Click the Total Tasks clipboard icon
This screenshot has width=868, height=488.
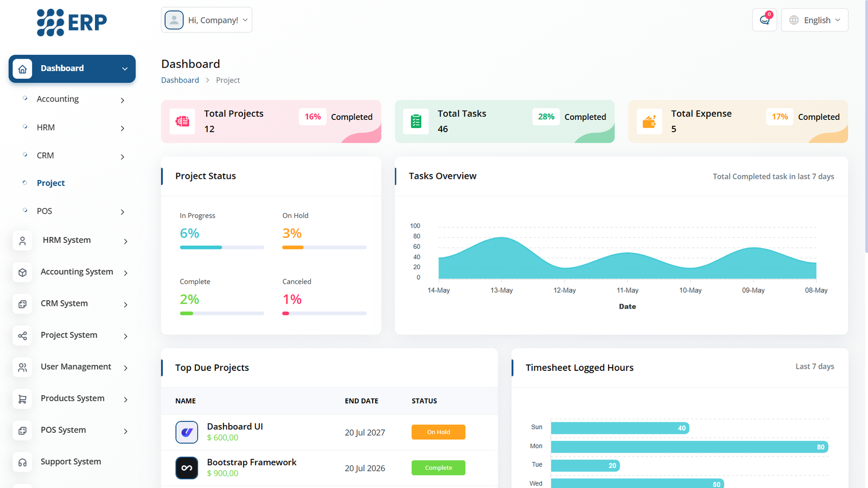pyautogui.click(x=416, y=121)
